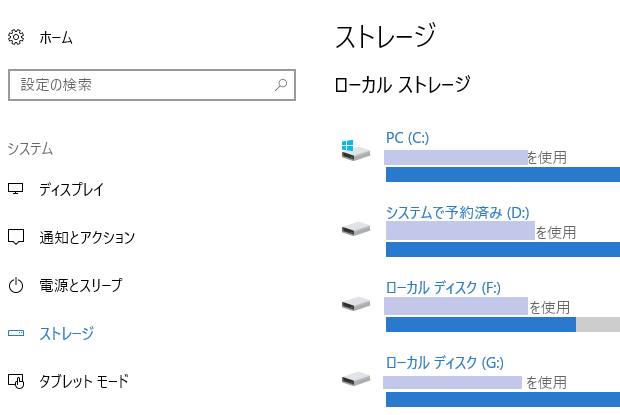Click the Notifications speech bubble icon
The width and height of the screenshot is (620, 415).
[x=16, y=237]
